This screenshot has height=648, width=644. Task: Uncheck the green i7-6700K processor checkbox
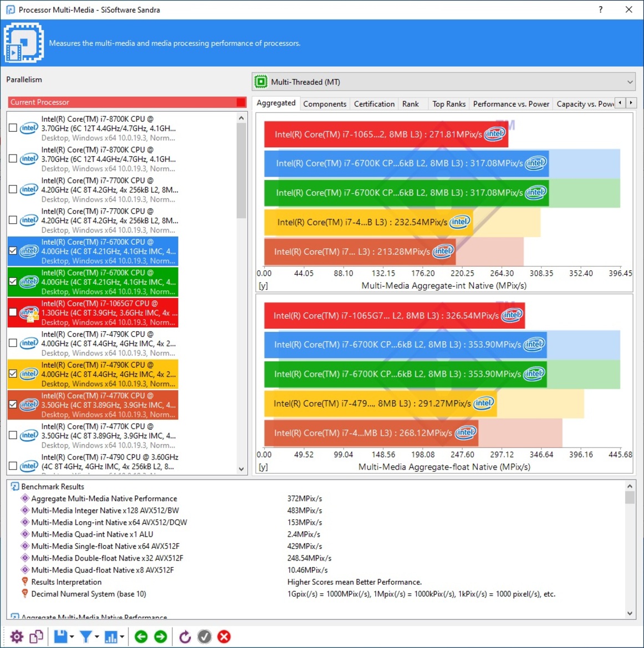[x=13, y=281]
